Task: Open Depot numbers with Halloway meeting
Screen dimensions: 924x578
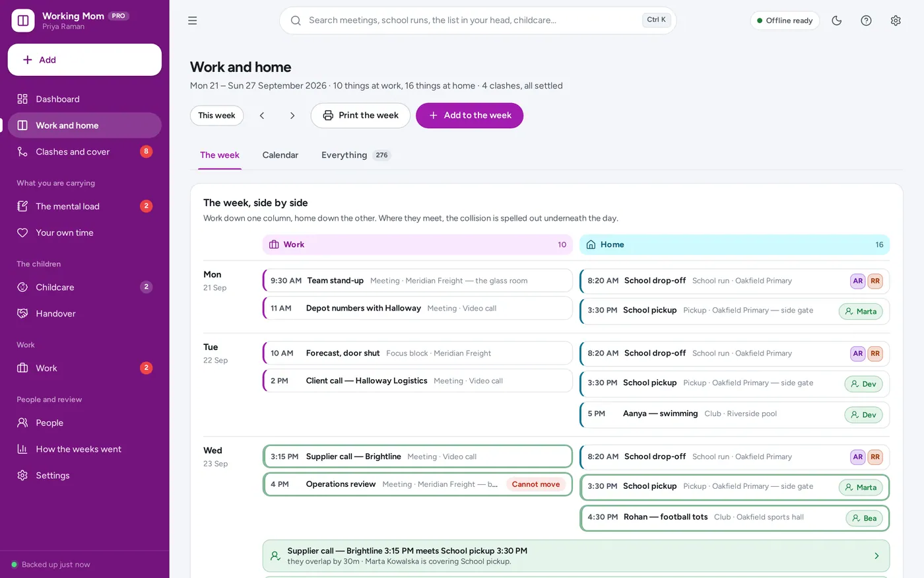Action: (418, 308)
